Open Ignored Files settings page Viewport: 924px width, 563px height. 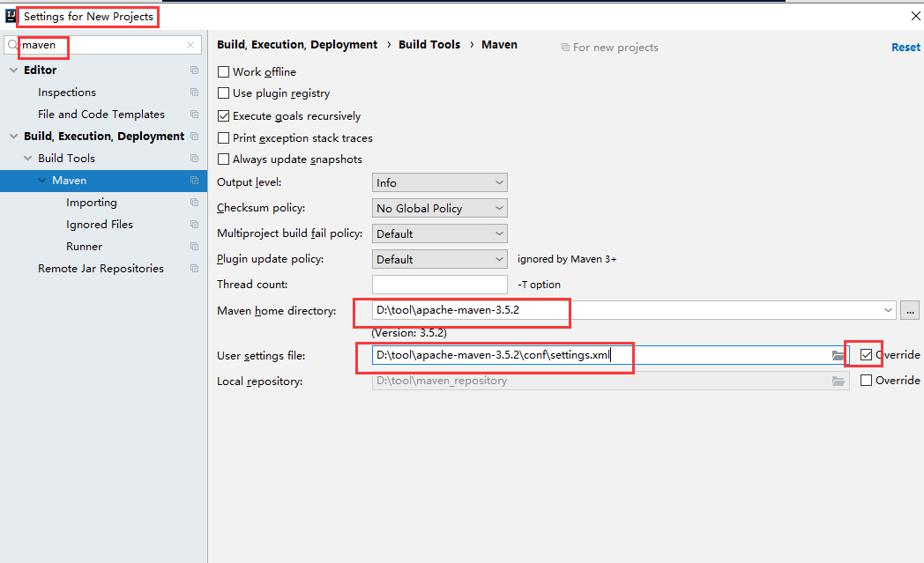100,225
